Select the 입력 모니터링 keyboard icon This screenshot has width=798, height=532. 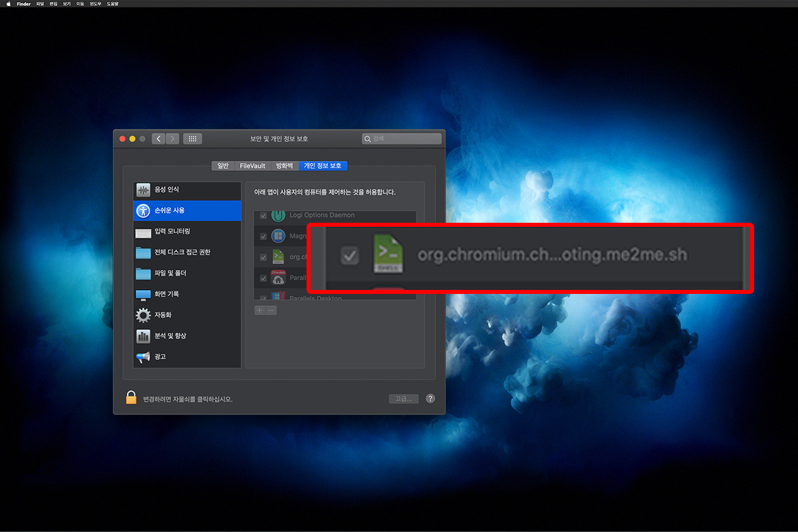pos(144,231)
